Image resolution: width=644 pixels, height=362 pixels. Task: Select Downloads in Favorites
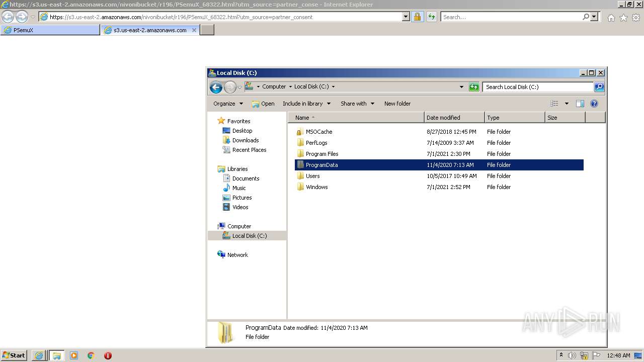[246, 140]
